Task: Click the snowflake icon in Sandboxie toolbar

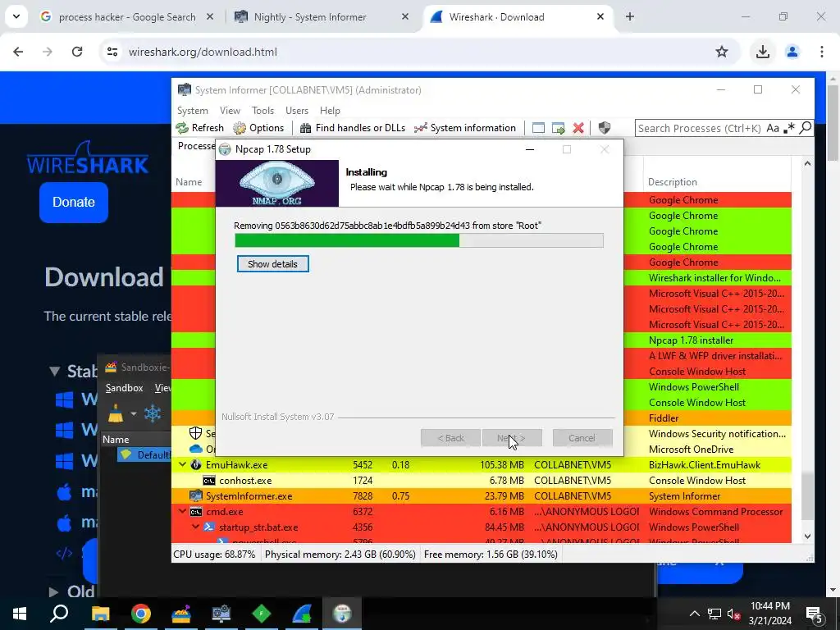Action: pyautogui.click(x=153, y=413)
